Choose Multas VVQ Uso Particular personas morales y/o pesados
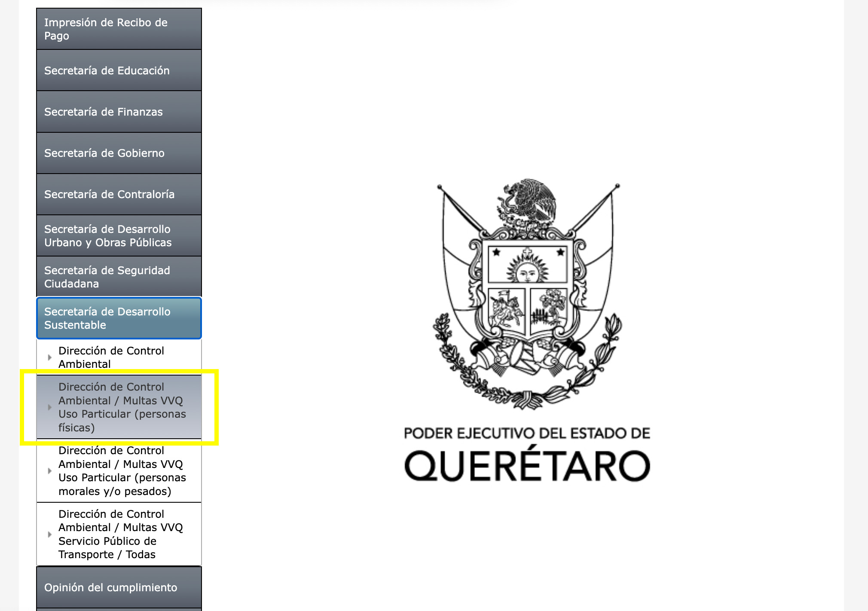This screenshot has width=868, height=611. pos(122,471)
